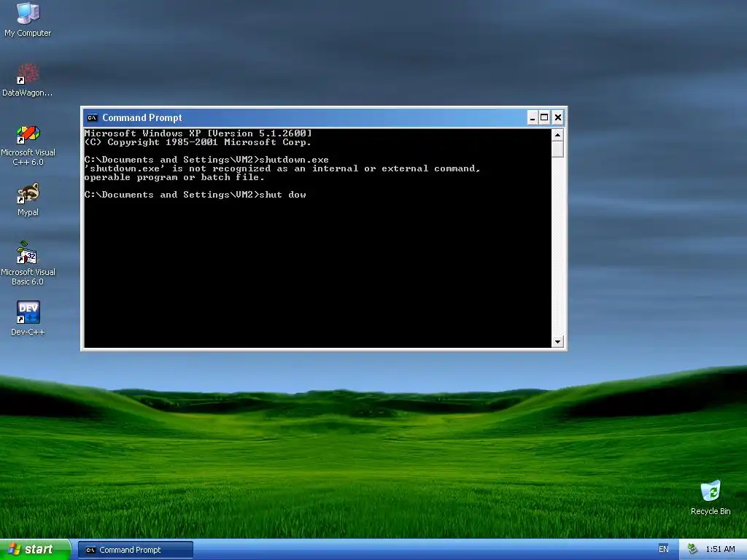
Task: Select the Recycle Bin icon
Action: (711, 497)
